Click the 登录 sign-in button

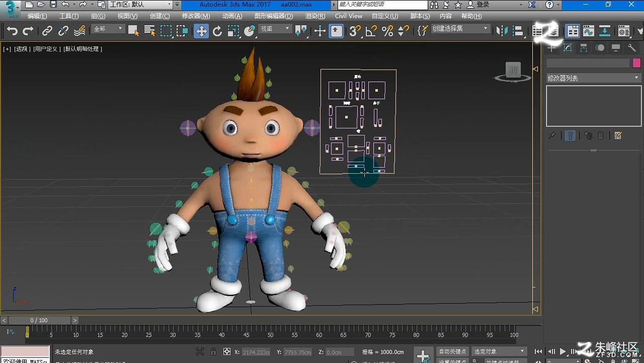[478, 5]
